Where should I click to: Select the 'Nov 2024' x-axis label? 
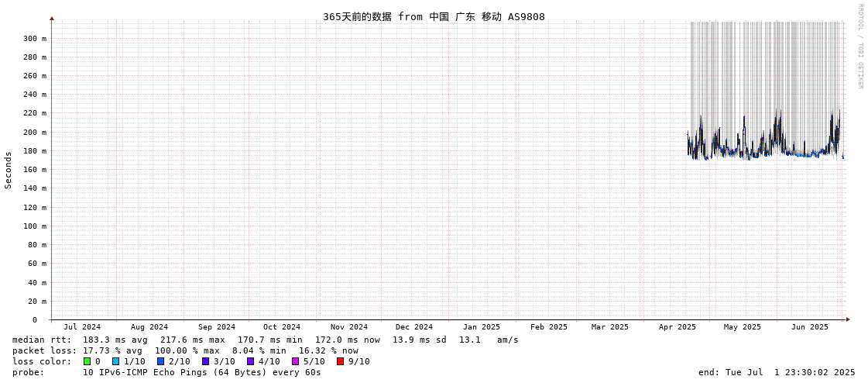click(x=349, y=327)
